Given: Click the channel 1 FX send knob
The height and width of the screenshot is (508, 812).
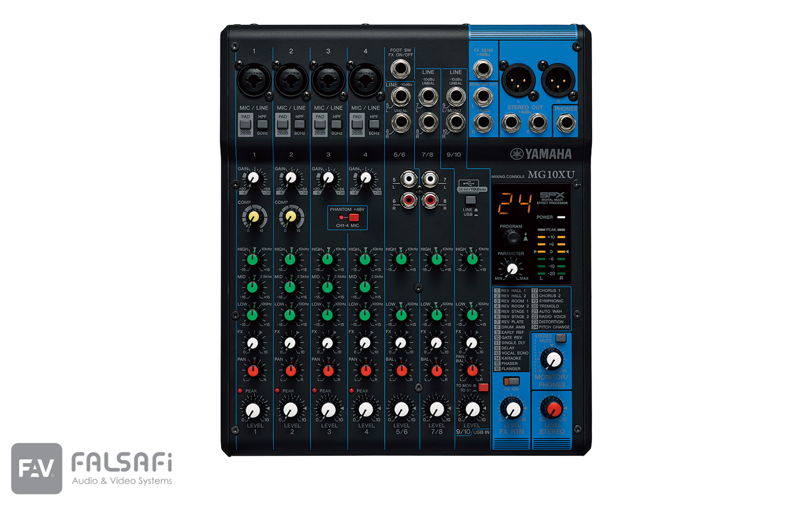Looking at the screenshot, I should click(x=253, y=343).
